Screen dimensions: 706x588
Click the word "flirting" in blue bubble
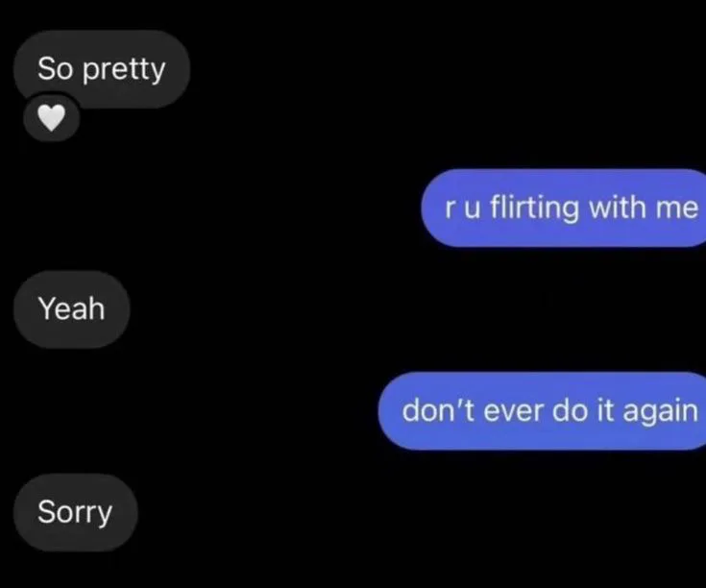coord(534,208)
